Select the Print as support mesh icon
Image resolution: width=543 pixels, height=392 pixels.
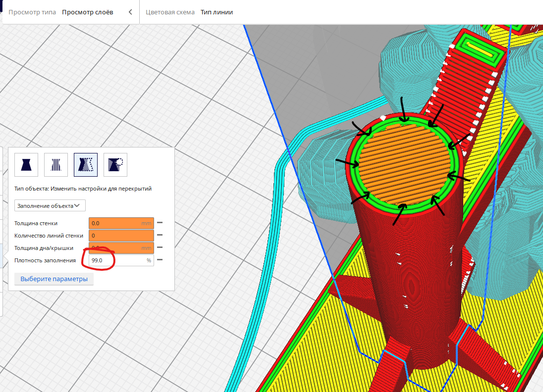pos(56,165)
